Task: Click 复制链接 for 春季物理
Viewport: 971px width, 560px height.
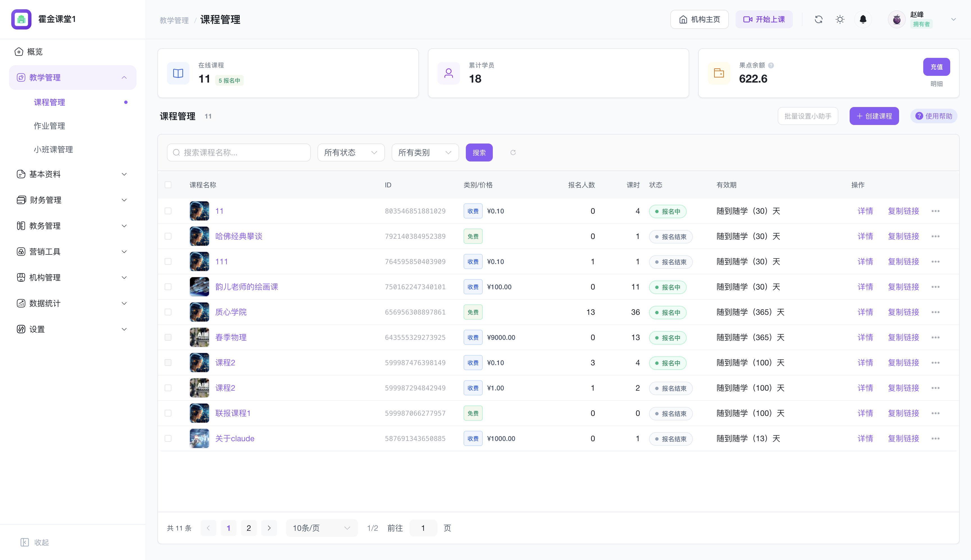Action: point(903,338)
